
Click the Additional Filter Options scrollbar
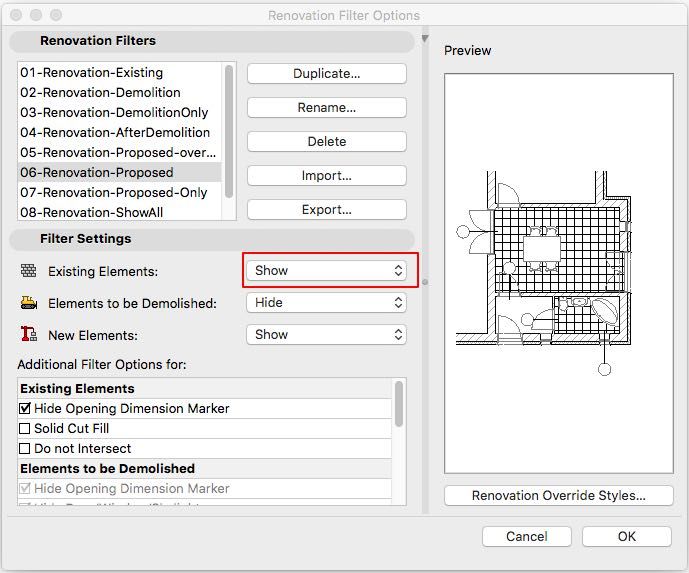point(399,404)
